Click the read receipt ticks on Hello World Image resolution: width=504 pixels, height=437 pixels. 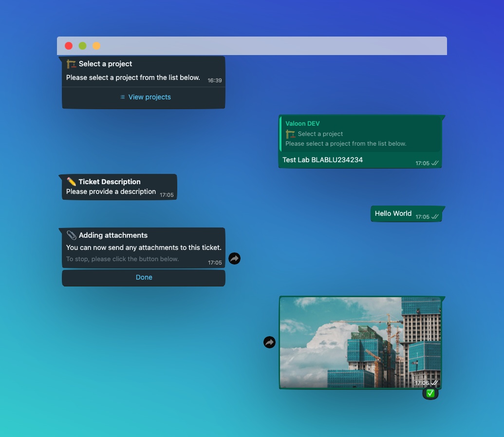(435, 217)
